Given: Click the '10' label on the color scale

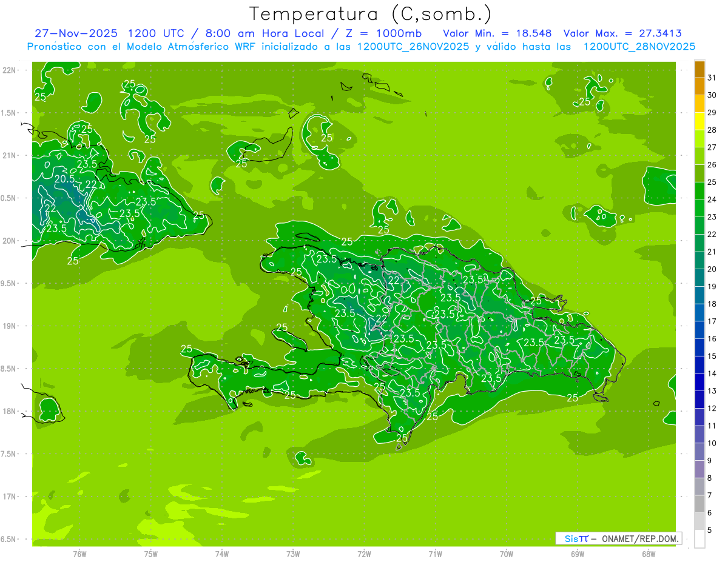Looking at the screenshot, I should pyautogui.click(x=712, y=443).
